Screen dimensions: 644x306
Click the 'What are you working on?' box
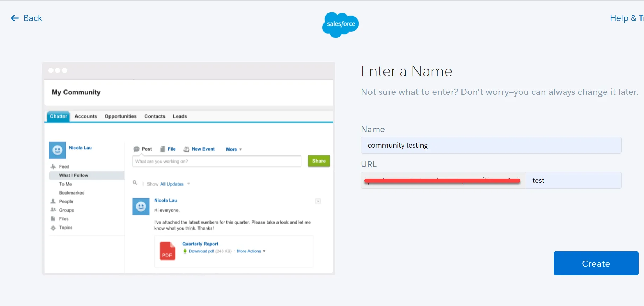[x=217, y=161]
